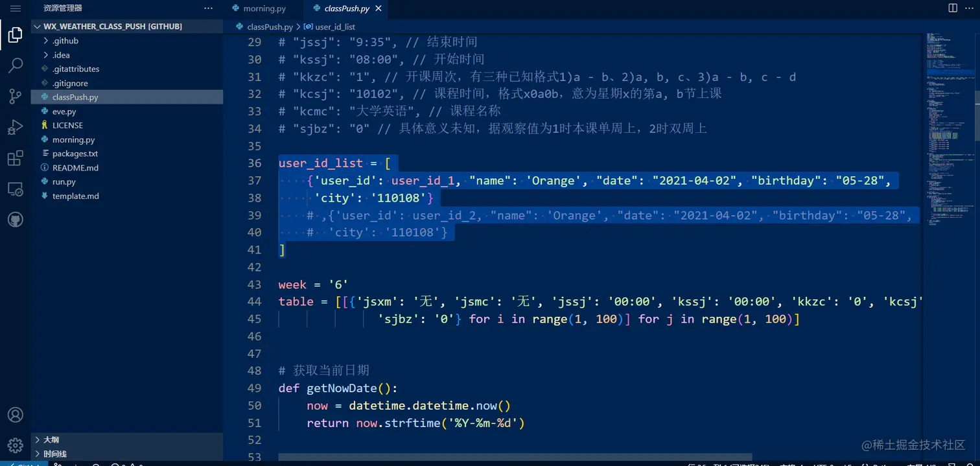Image resolution: width=980 pixels, height=466 pixels.
Task: Open the GitHub view in activity bar
Action: pyautogui.click(x=16, y=220)
